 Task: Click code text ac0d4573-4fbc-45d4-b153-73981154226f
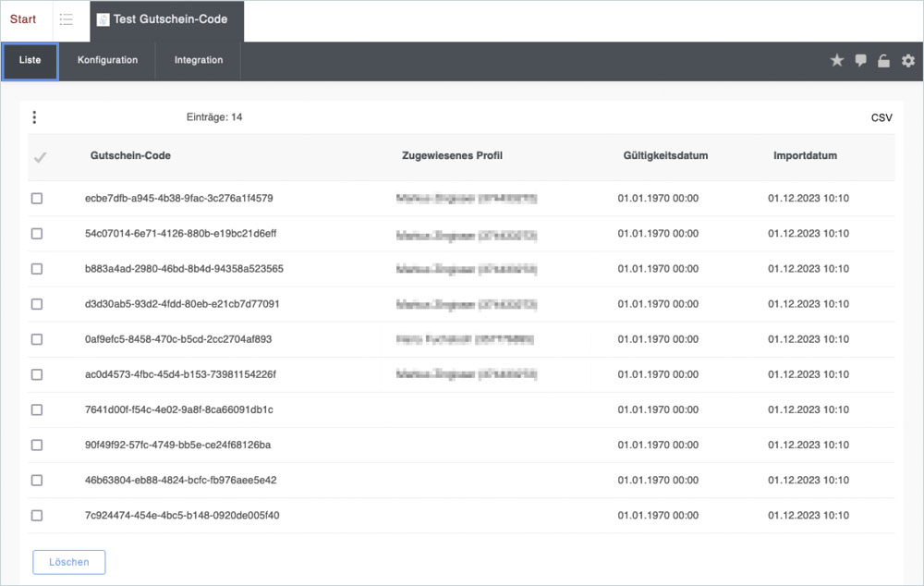point(180,374)
